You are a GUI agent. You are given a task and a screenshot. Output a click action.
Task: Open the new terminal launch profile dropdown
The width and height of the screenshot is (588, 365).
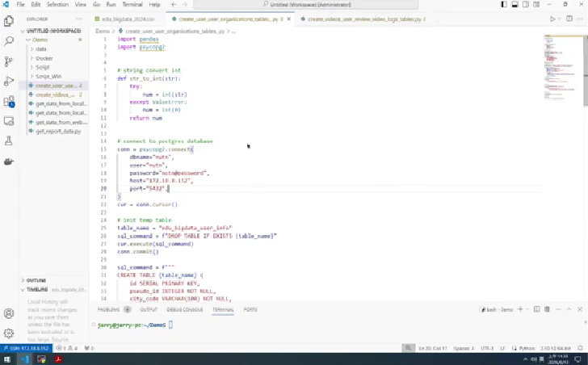[x=527, y=309]
